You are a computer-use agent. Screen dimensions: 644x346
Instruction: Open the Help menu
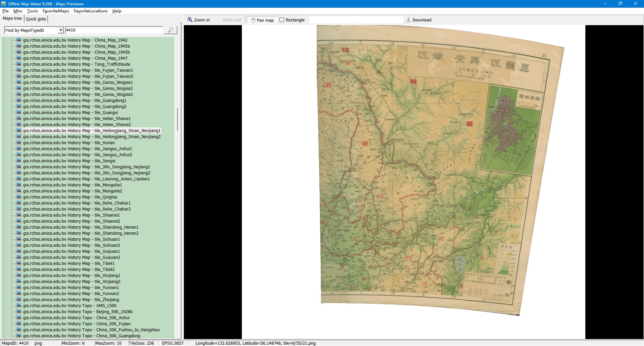pyautogui.click(x=117, y=11)
